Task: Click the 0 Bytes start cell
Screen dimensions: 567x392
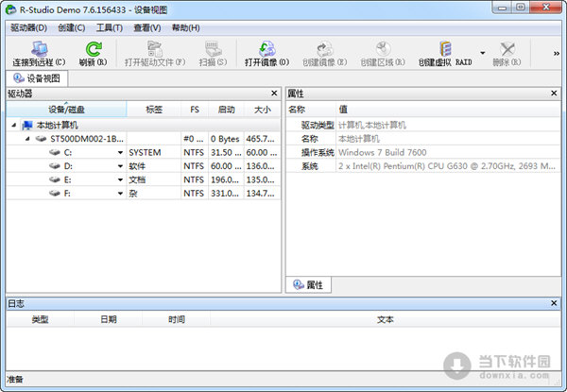Action: click(225, 139)
